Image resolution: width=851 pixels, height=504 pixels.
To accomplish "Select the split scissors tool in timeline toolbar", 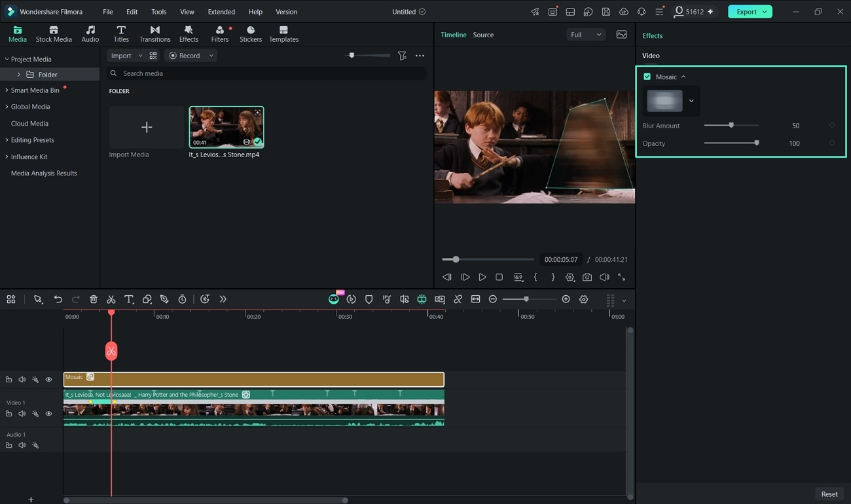I will pos(111,299).
